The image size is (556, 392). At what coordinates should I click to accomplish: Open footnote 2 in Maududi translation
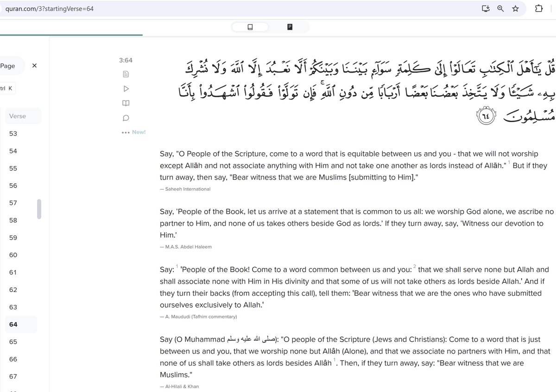(x=414, y=266)
